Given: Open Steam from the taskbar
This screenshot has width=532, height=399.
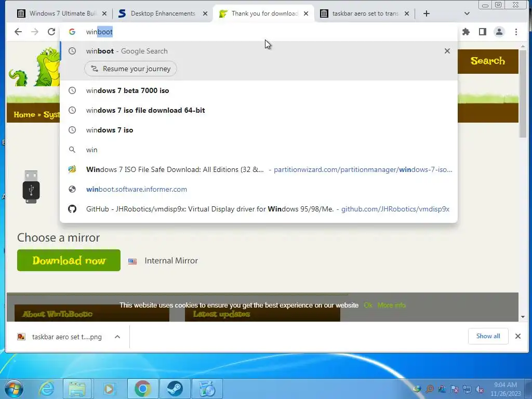Looking at the screenshot, I should coord(175,389).
